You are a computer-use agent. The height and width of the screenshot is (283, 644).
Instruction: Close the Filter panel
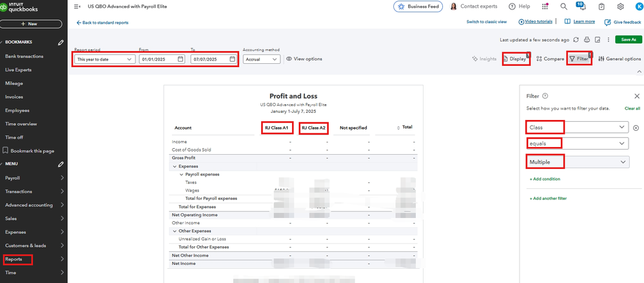pos(637,96)
